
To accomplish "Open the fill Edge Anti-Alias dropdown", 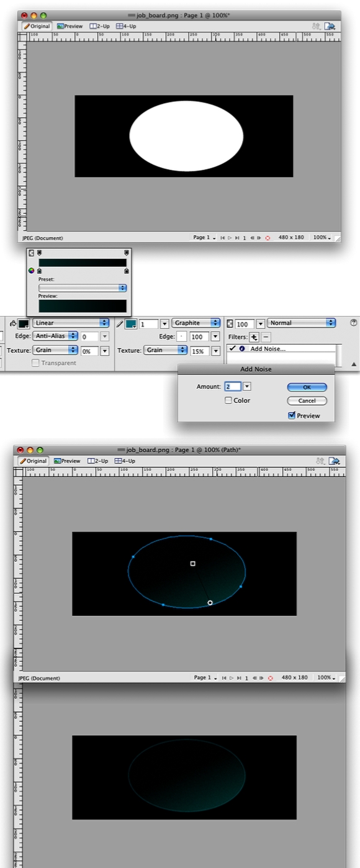I will tap(55, 336).
